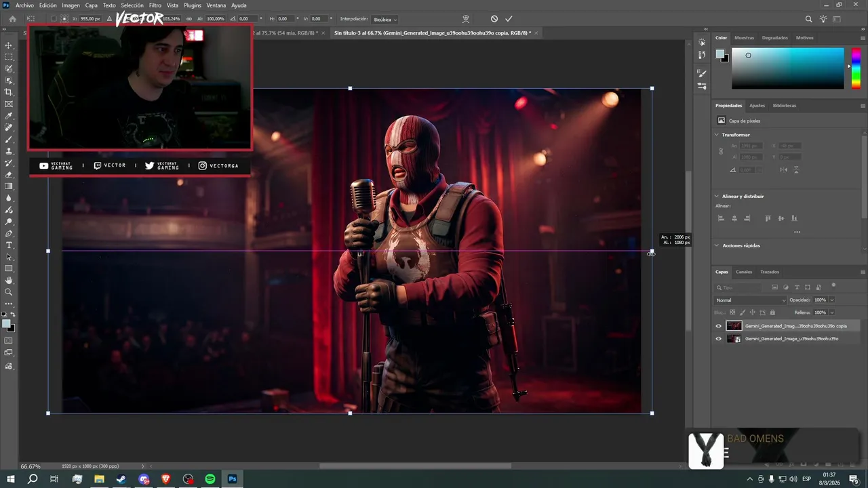Select the Spot Healing Brush tool
This screenshot has width=868, height=488.
point(9,127)
